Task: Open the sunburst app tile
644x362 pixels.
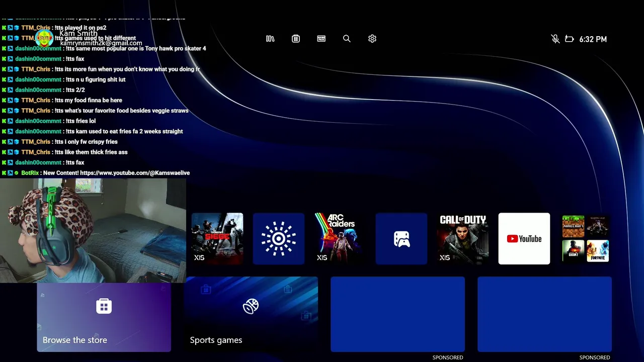Action: click(x=279, y=239)
